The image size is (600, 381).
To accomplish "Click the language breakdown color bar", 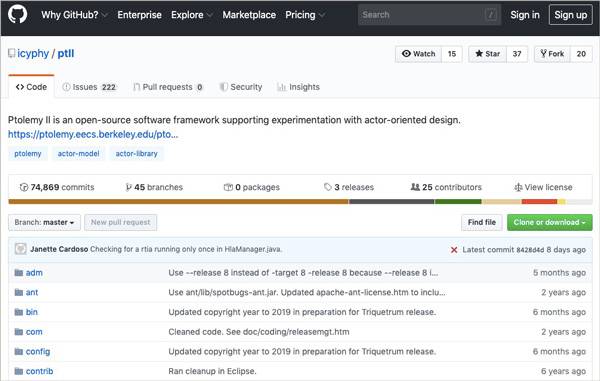I will [300, 202].
